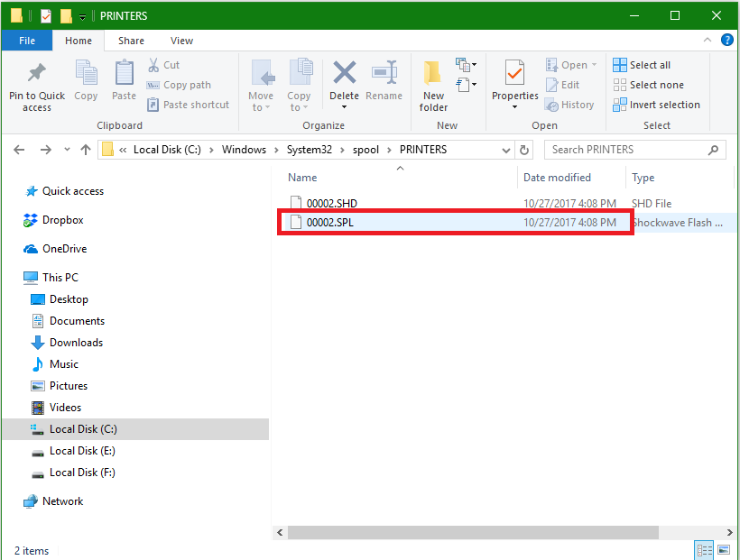Open the File menu tab
This screenshot has width=740, height=560.
coord(27,41)
